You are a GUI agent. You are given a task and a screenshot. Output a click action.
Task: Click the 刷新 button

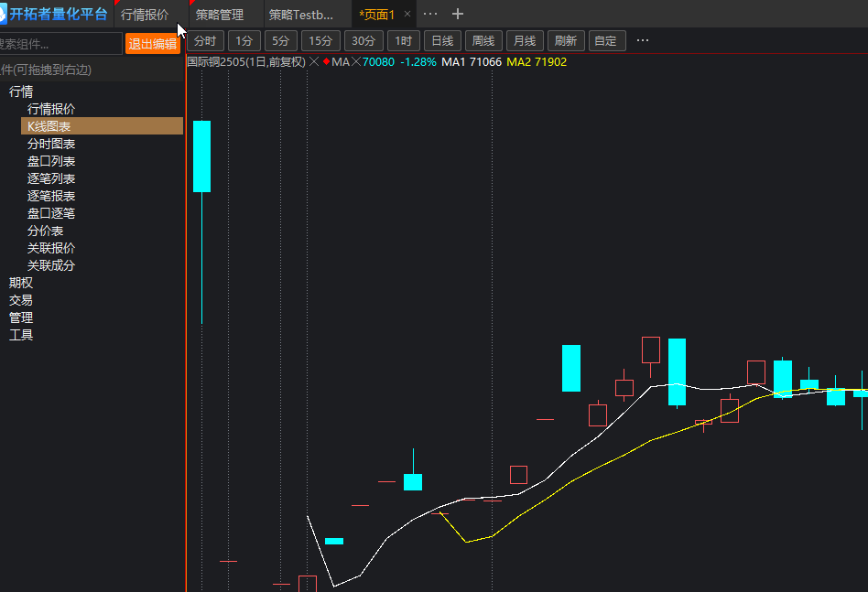tap(566, 41)
